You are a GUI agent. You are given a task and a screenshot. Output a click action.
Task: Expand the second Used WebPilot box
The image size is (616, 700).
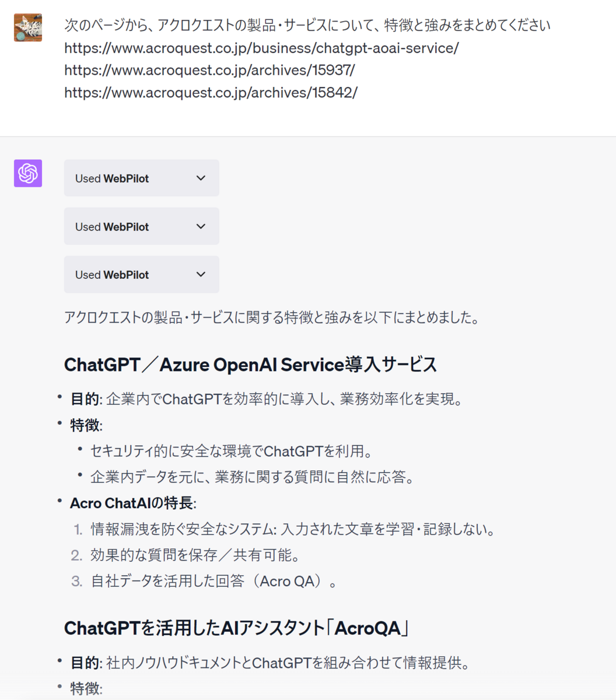(142, 226)
